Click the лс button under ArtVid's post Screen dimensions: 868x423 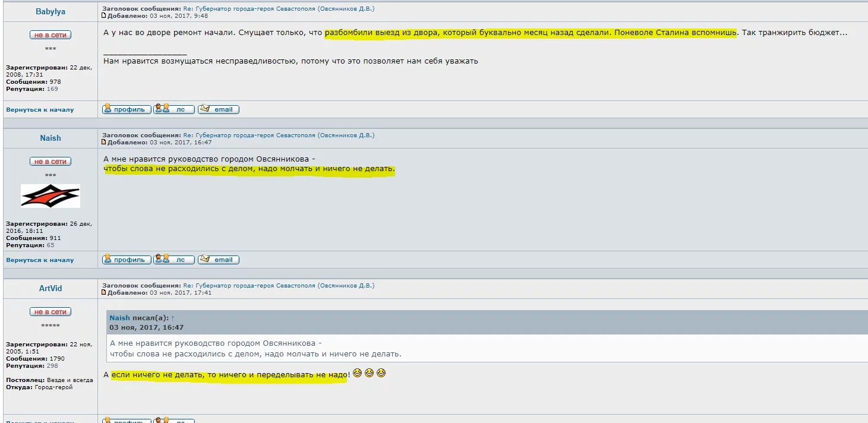175,420
